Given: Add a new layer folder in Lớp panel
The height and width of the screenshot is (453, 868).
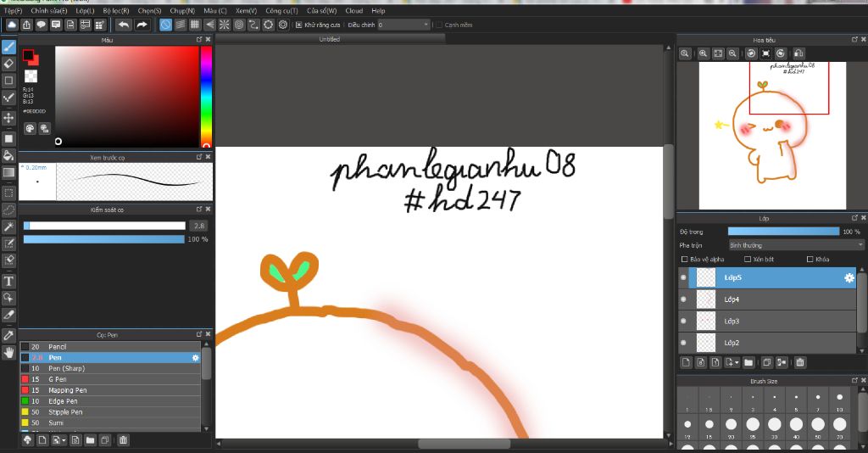Looking at the screenshot, I should point(748,363).
